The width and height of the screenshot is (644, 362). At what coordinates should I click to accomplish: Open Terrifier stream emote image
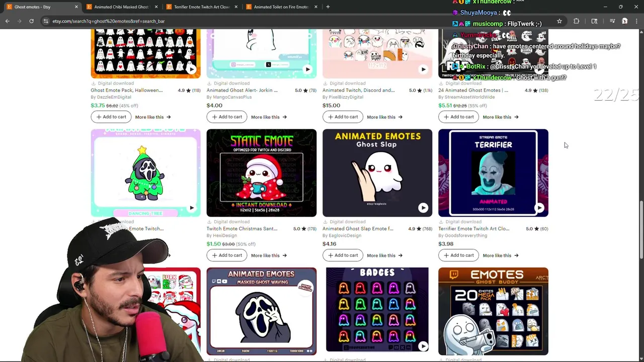click(x=493, y=173)
